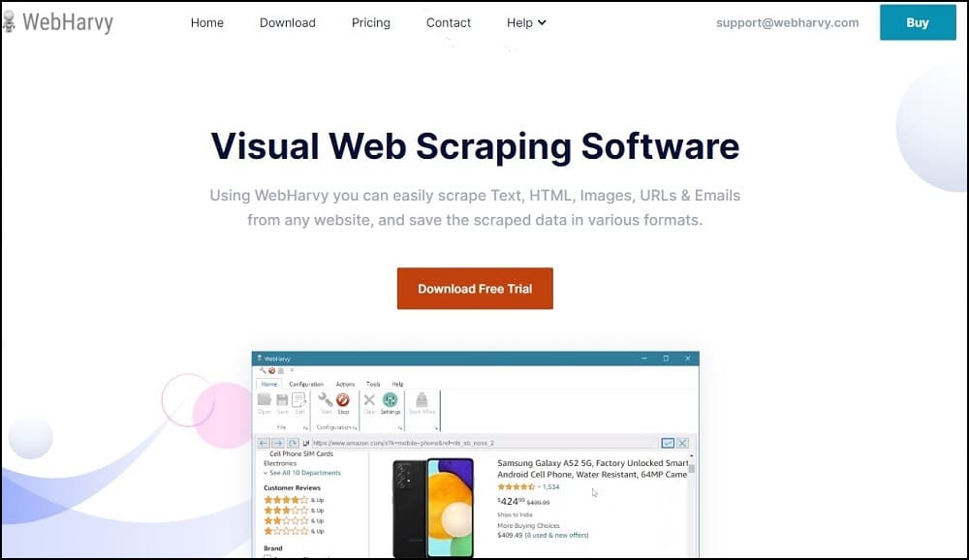Click the Open file ribbon icon
969x560 pixels.
click(x=265, y=404)
